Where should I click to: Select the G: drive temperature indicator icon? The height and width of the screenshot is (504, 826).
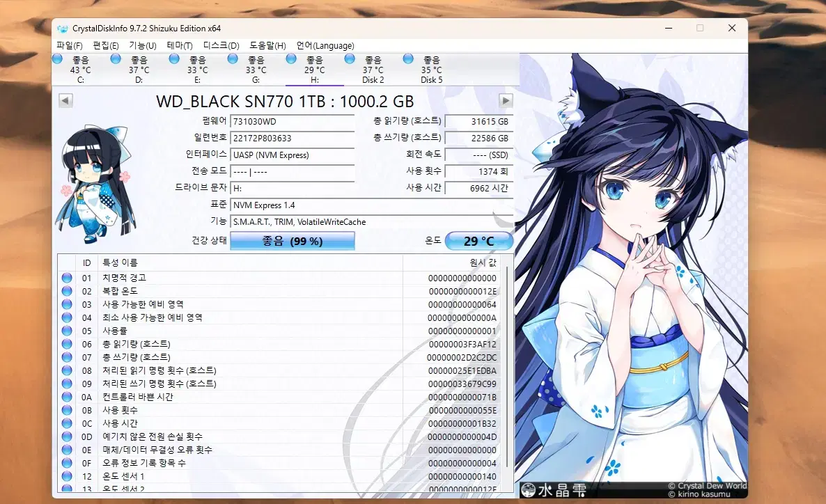pos(233,59)
